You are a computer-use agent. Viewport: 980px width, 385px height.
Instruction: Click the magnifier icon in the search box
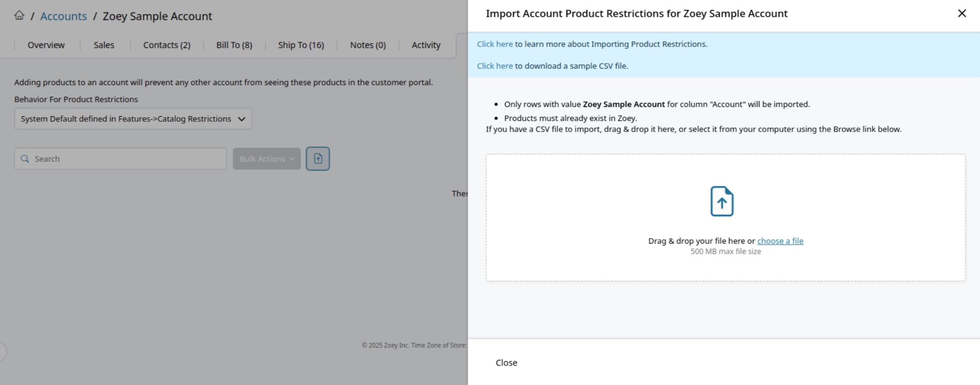point(25,159)
